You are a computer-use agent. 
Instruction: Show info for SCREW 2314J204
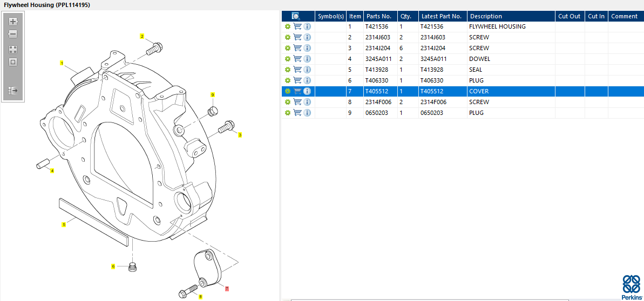click(307, 48)
